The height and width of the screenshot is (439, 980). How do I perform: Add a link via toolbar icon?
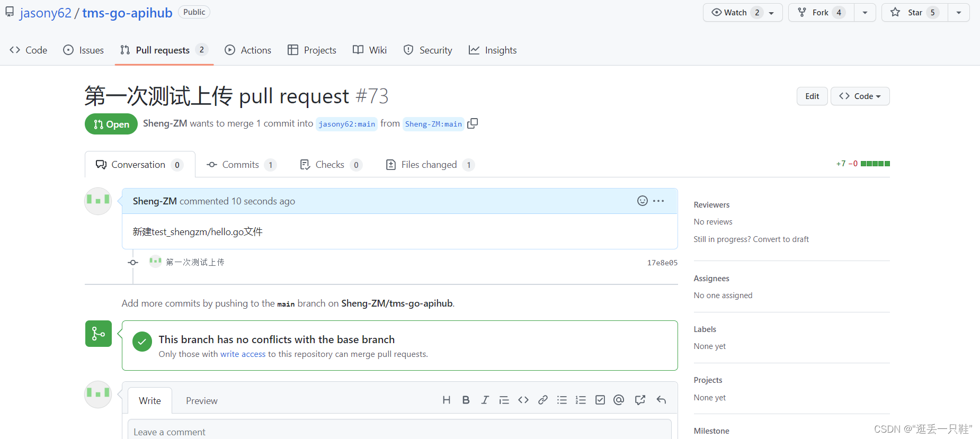point(542,400)
